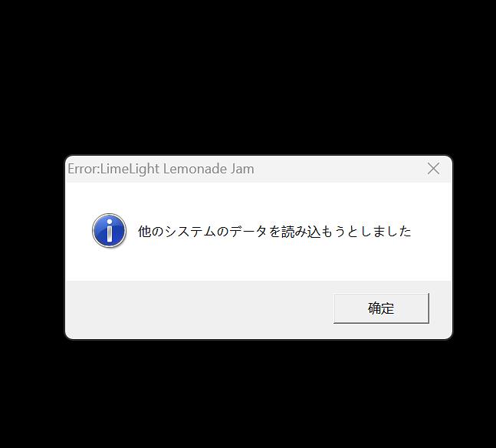This screenshot has width=496, height=448.
Task: Click the word 'Jam' in the title
Action: pos(242,169)
